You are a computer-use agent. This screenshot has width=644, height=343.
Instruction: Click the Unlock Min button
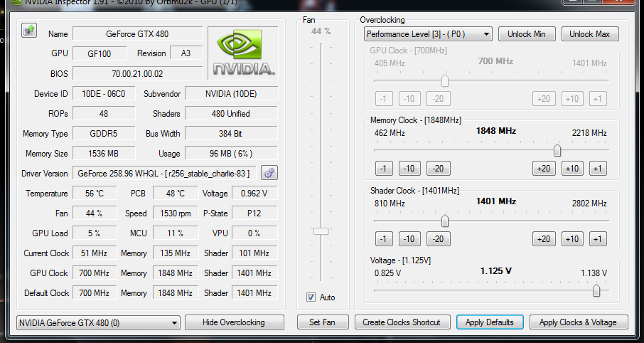point(527,34)
